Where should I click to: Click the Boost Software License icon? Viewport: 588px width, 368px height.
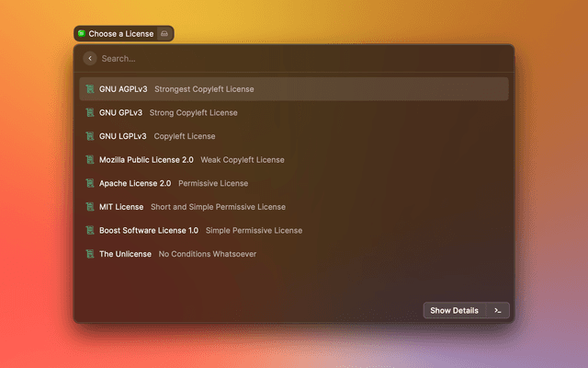(x=89, y=230)
